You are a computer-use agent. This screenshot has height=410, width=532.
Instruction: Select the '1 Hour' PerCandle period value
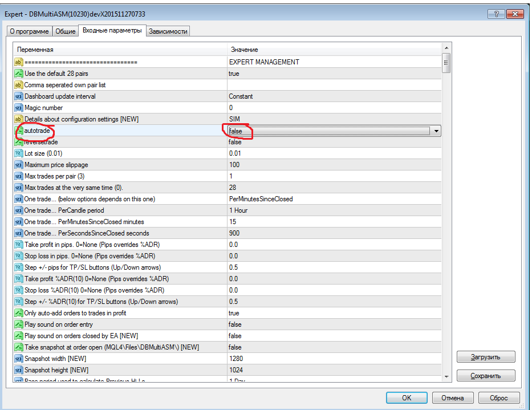[x=238, y=210]
